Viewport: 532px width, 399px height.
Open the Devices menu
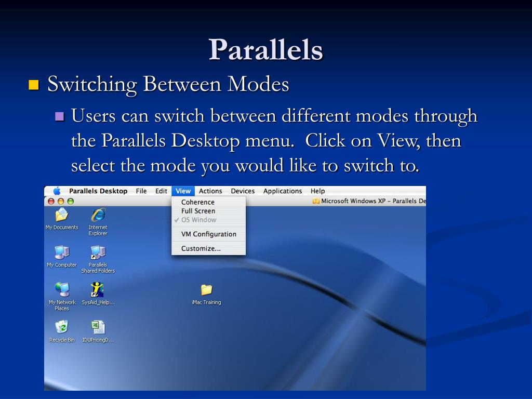point(243,191)
